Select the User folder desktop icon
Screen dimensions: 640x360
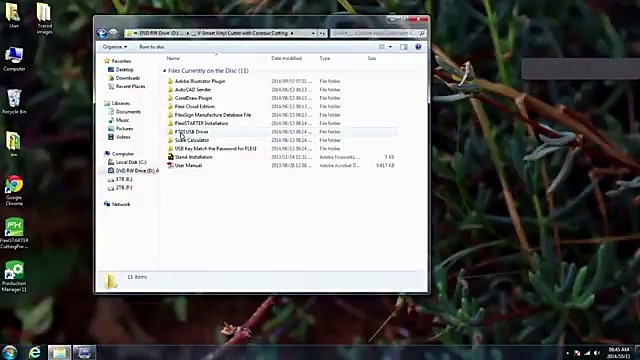13,16
